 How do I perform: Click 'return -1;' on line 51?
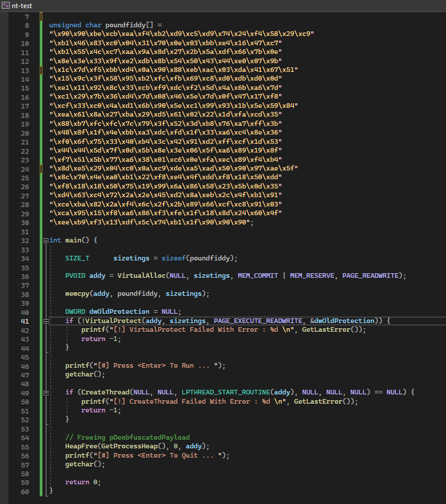[x=101, y=410]
